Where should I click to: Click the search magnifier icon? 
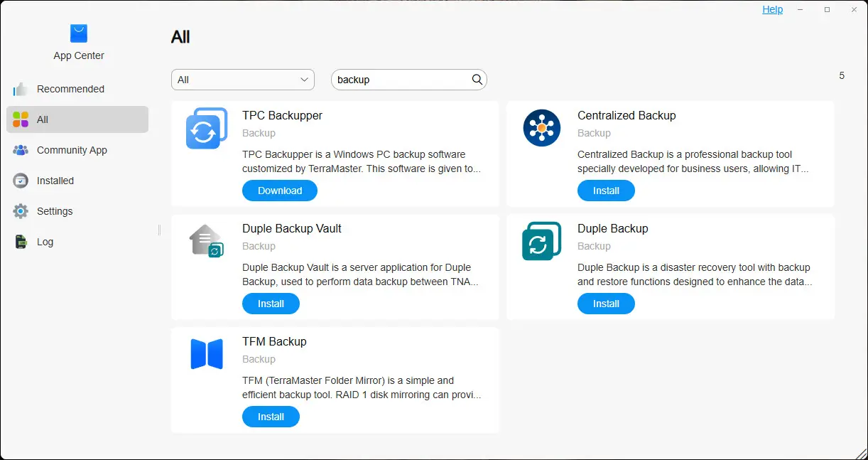[x=477, y=80]
